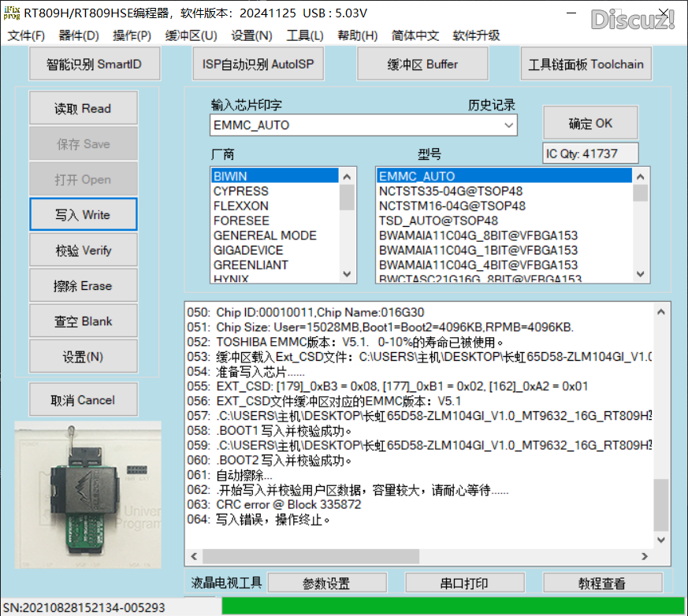Viewport: 688px width, 616px height.
Task: Open the 串口打印 serial print tool
Action: pos(463,584)
